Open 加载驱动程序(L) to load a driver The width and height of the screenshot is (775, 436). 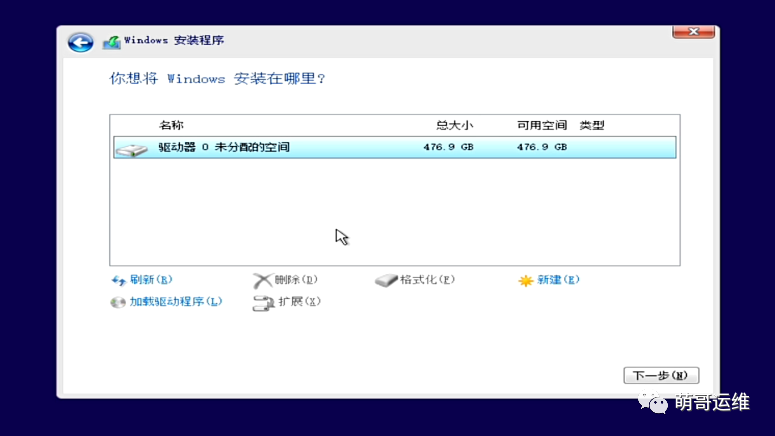[175, 302]
